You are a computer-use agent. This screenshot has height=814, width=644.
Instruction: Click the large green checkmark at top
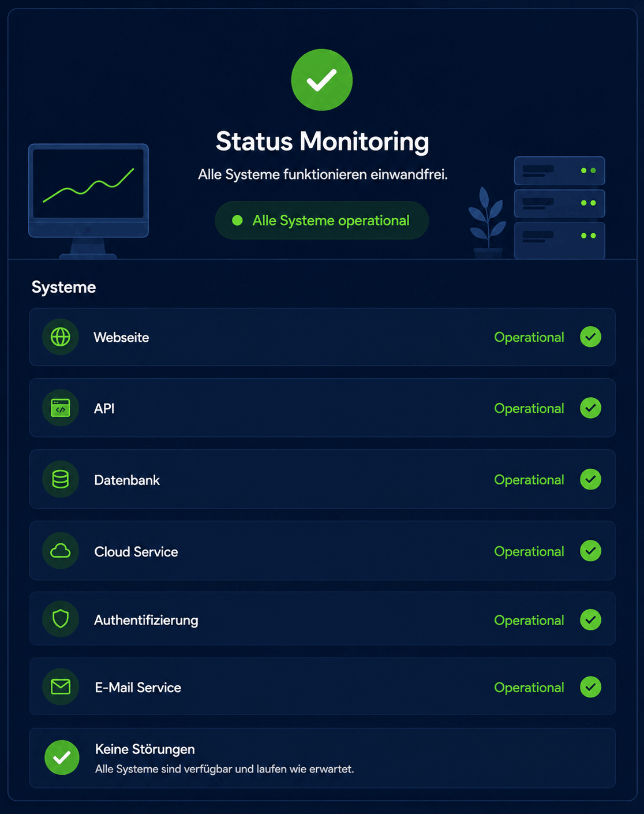pos(322,80)
